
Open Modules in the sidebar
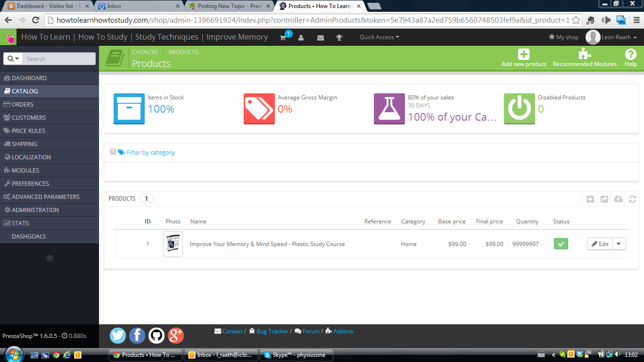50,171
